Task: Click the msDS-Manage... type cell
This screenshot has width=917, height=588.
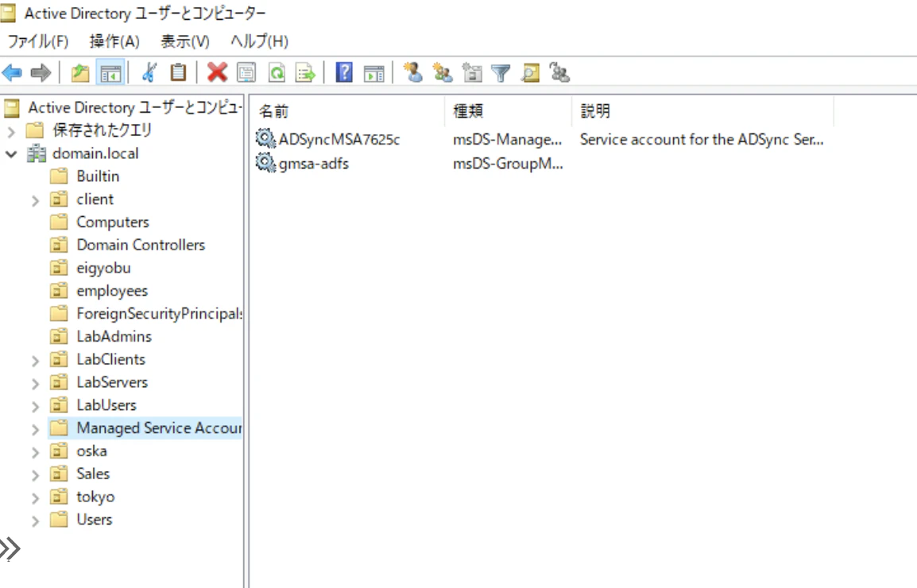Action: point(507,139)
